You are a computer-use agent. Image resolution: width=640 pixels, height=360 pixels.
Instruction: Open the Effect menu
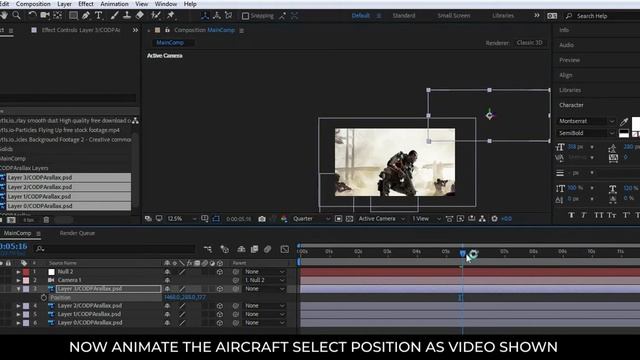click(x=86, y=4)
